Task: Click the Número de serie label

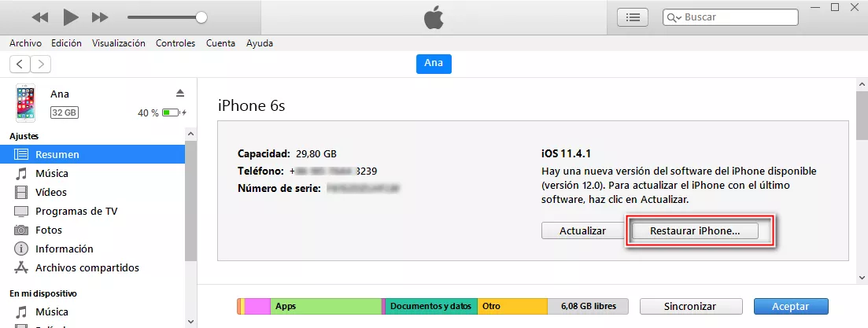Action: click(x=279, y=189)
